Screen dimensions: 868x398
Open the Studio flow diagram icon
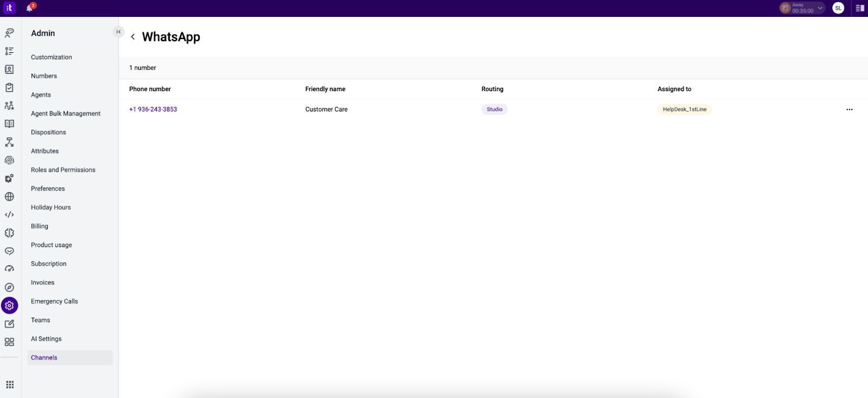[9, 142]
